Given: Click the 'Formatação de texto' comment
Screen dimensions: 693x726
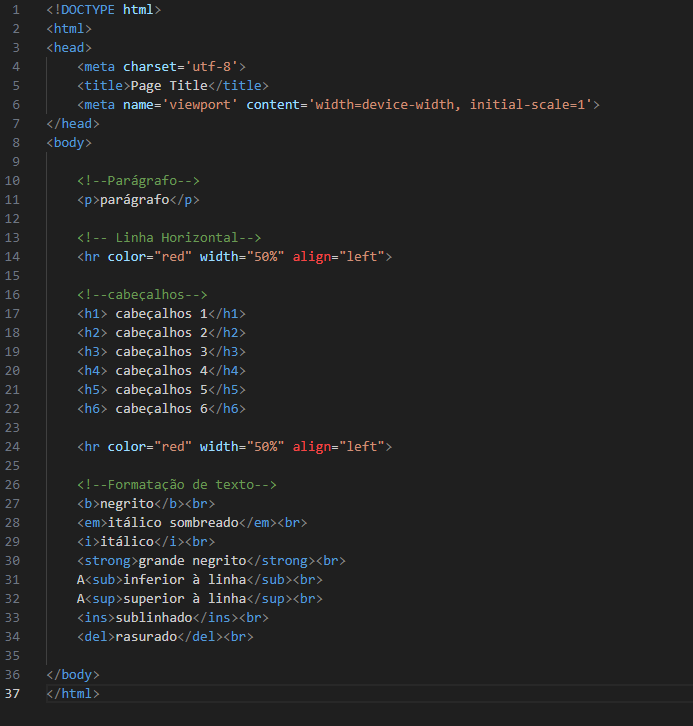Looking at the screenshot, I should [x=176, y=484].
